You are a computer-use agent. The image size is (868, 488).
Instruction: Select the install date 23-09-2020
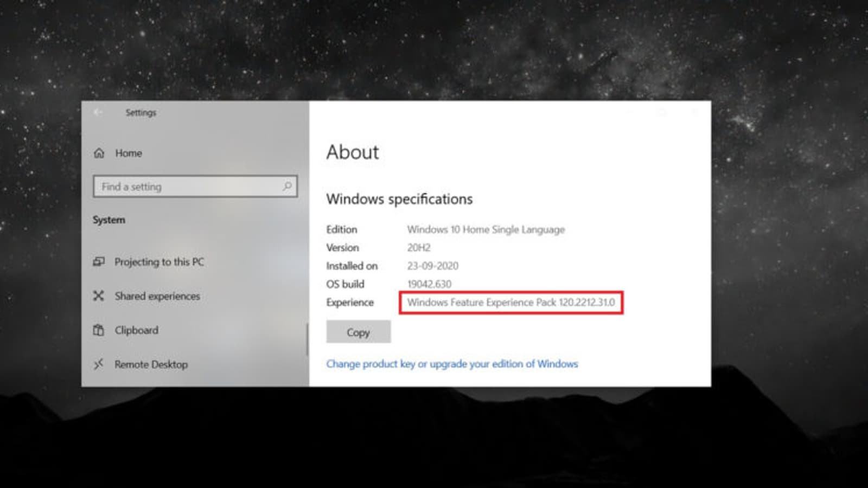[433, 266]
